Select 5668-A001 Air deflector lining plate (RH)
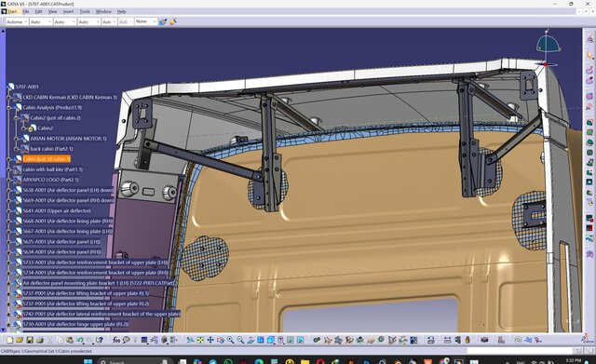 click(x=68, y=222)
